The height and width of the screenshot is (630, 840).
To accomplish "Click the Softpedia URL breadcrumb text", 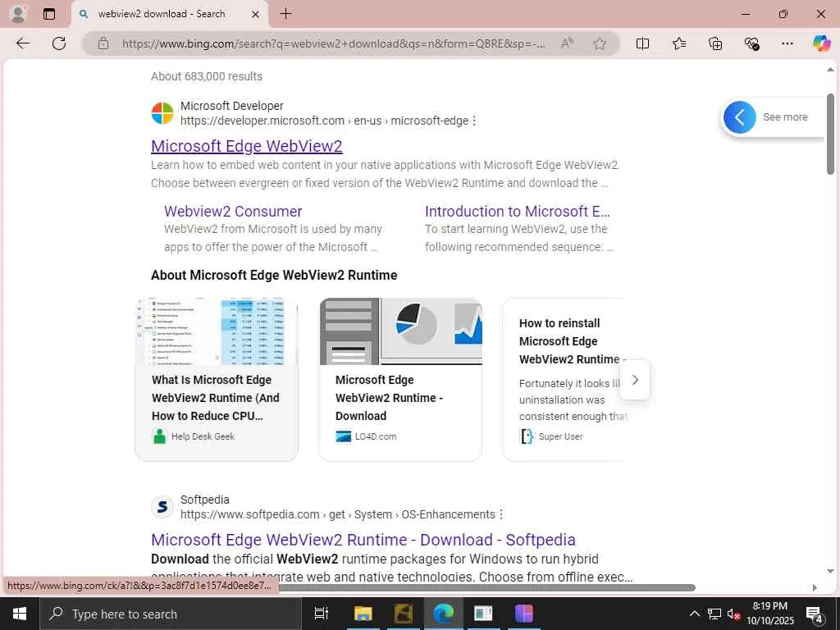I will coord(337,514).
